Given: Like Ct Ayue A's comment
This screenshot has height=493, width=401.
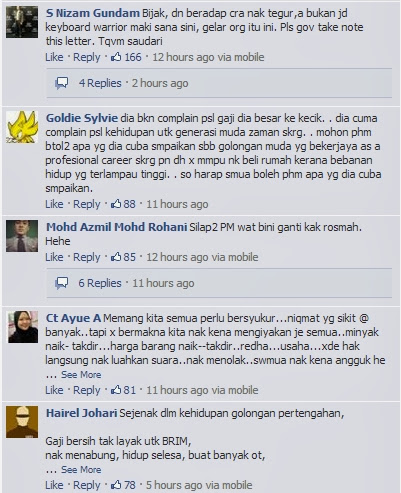Looking at the screenshot, I should pyautogui.click(x=54, y=390).
